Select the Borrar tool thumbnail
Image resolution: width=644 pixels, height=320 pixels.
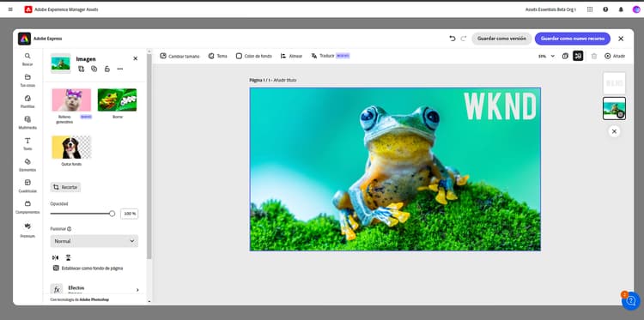click(x=117, y=100)
